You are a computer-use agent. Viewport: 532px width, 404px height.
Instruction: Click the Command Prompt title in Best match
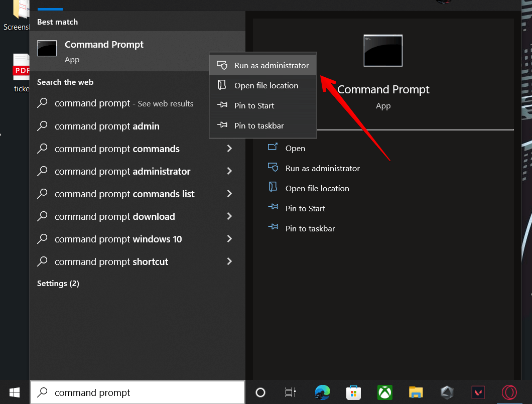[104, 45]
